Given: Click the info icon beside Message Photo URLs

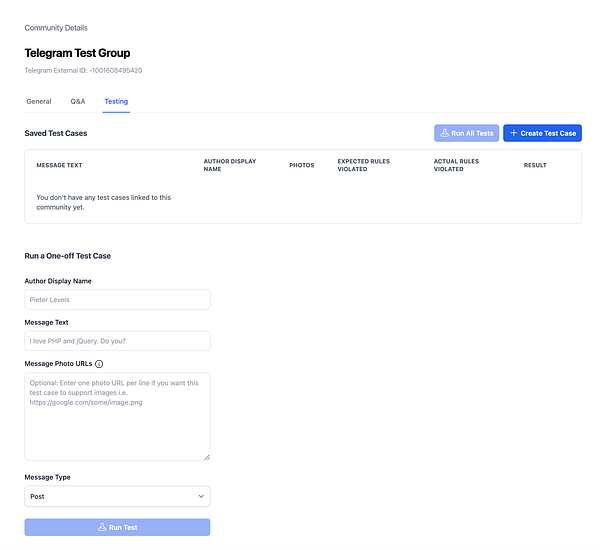Looking at the screenshot, I should coord(99,364).
